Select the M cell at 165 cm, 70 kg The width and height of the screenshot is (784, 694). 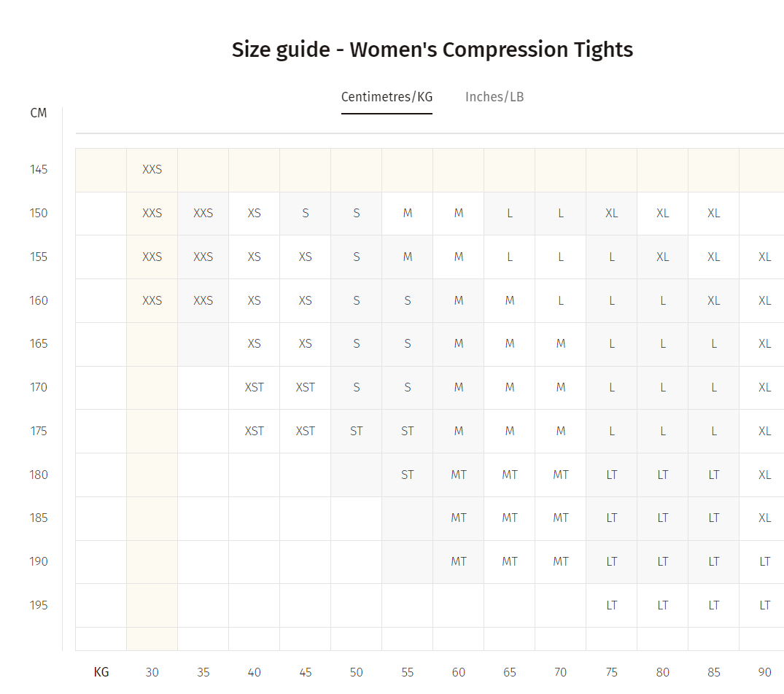click(560, 344)
